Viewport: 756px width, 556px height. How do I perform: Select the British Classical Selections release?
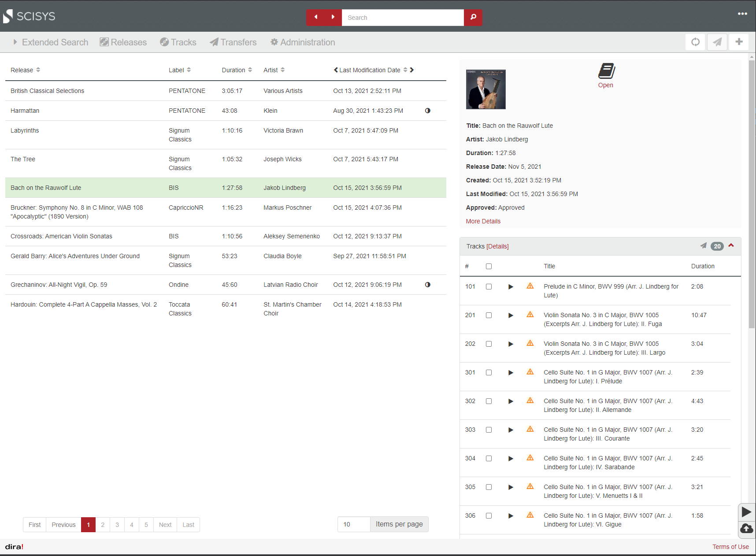226,91
